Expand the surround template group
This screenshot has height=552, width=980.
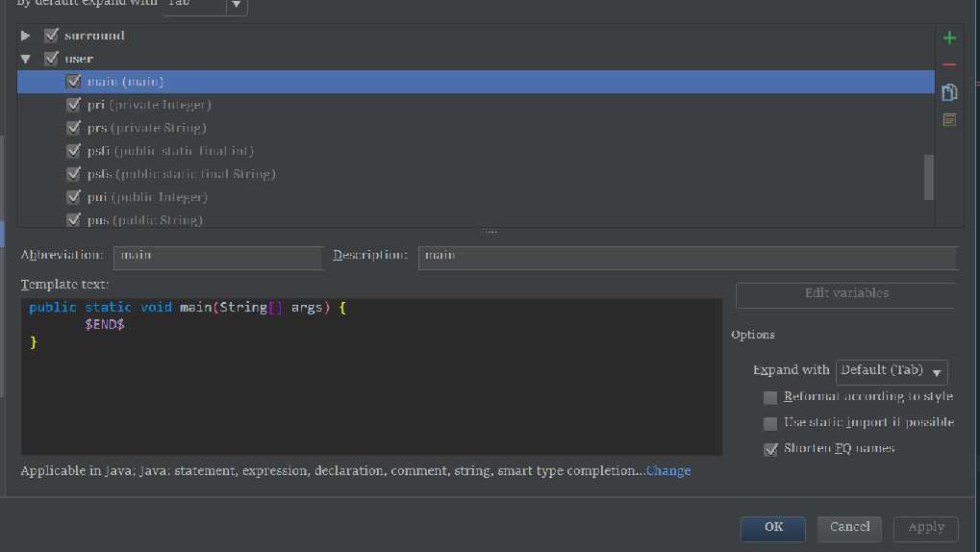[x=25, y=36]
